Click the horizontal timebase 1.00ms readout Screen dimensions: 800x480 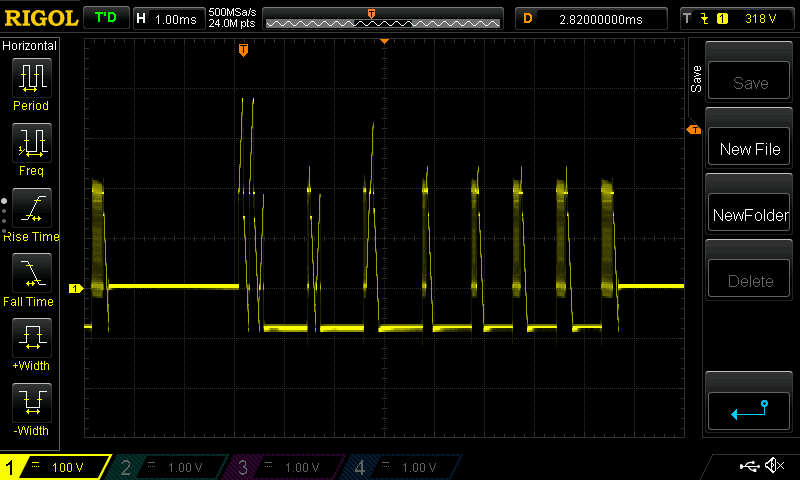pyautogui.click(x=169, y=19)
